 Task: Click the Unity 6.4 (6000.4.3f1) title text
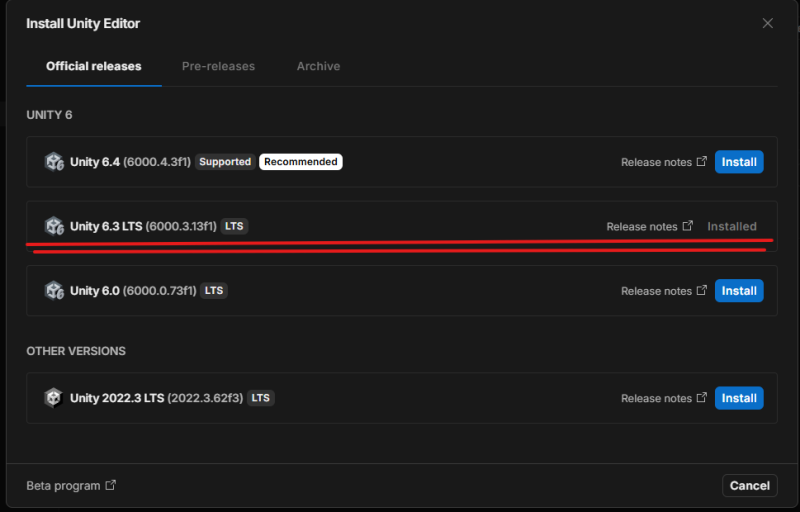(x=131, y=162)
